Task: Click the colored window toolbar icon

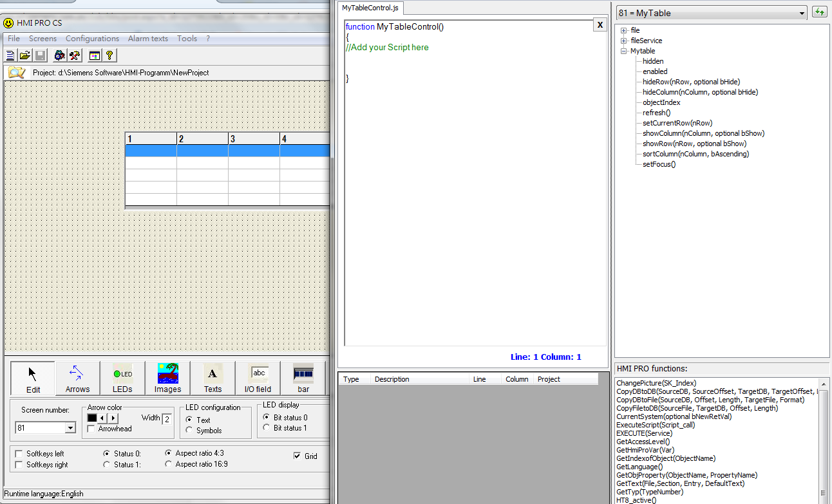Action: 95,55
